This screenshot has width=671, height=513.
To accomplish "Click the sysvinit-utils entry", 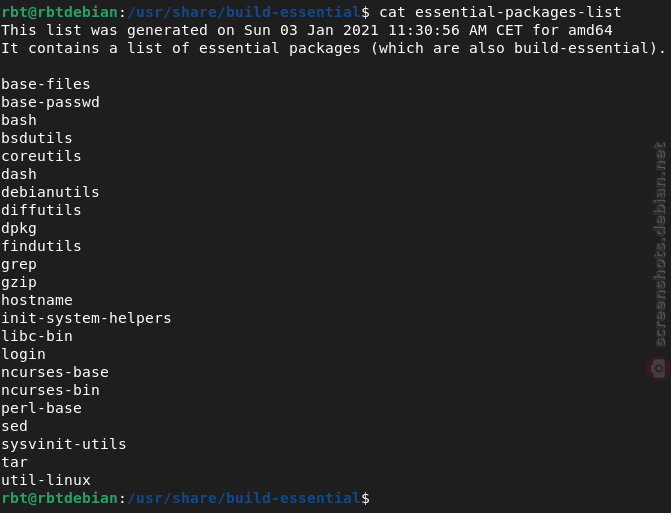I will tap(64, 444).
